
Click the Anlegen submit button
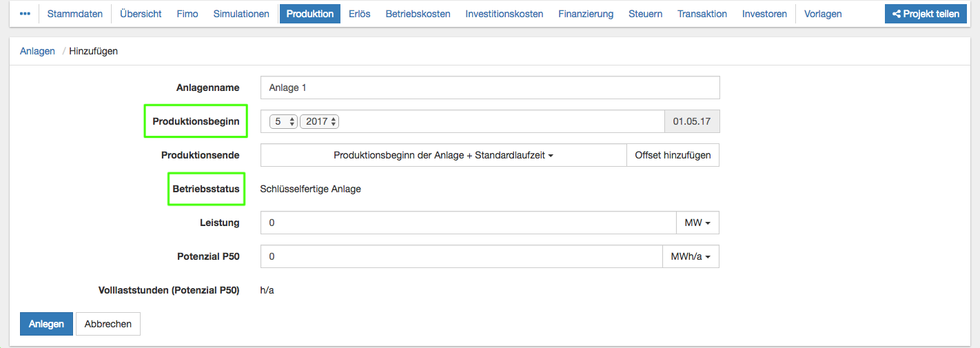click(x=46, y=324)
